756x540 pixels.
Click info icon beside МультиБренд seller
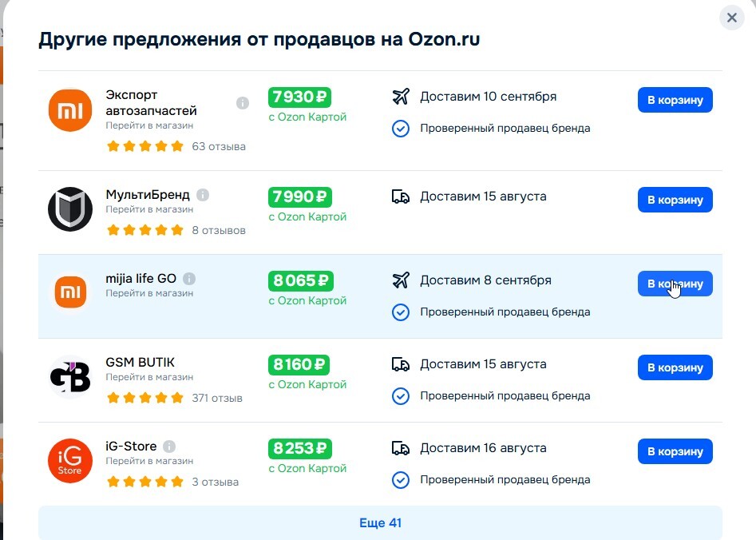203,195
